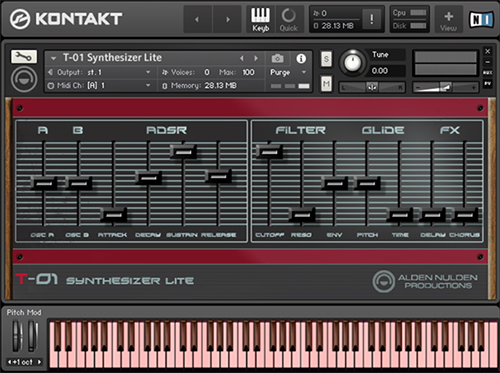Mute the instrument with M button

click(326, 83)
